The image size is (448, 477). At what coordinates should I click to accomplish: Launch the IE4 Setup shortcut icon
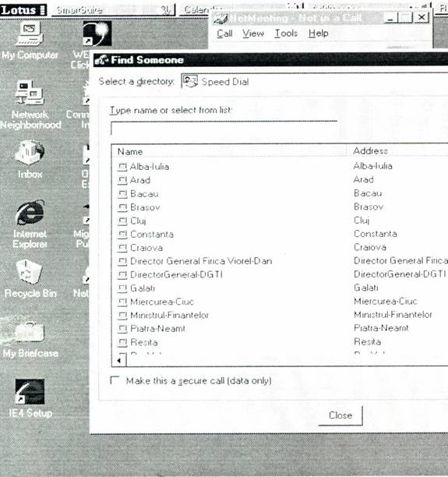point(30,391)
